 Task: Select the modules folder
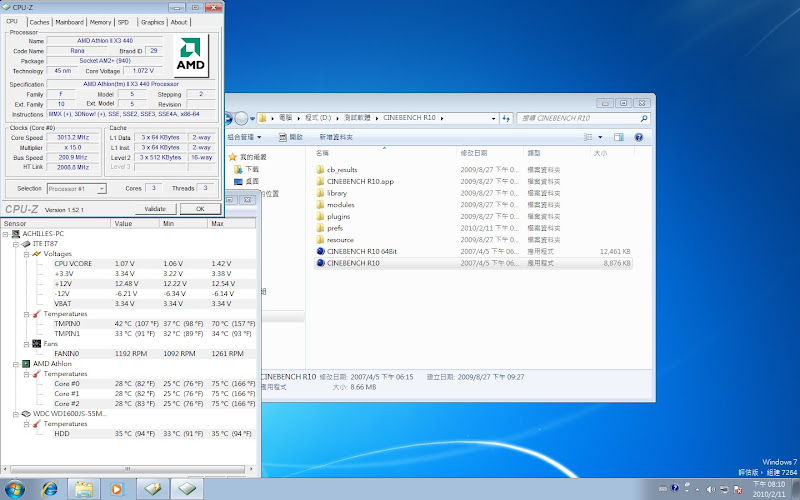coord(340,205)
